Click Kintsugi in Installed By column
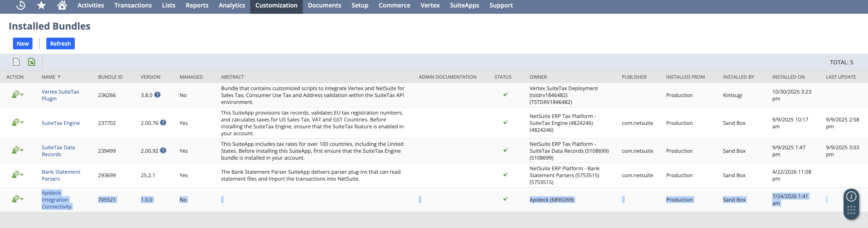Viewport: 868px width, 228px height. pyautogui.click(x=733, y=95)
